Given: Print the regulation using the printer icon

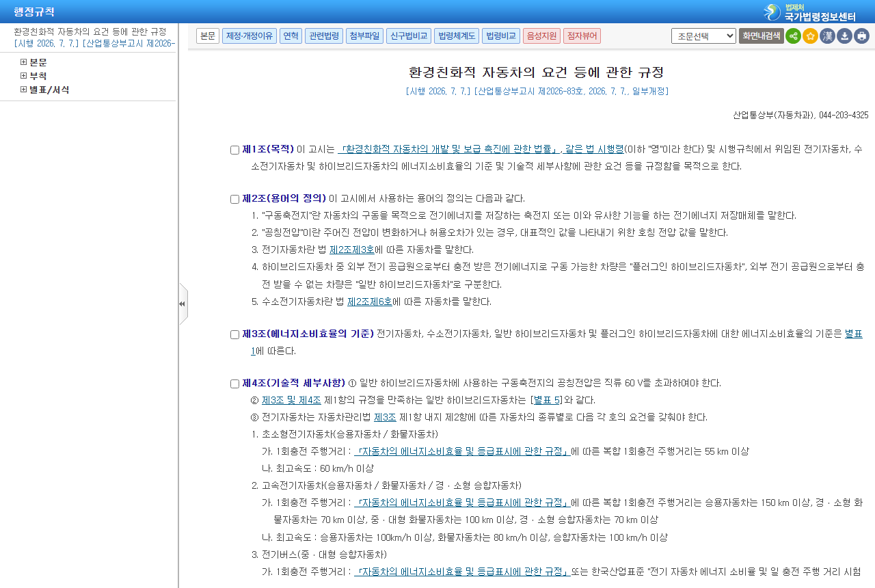Looking at the screenshot, I should (x=861, y=36).
